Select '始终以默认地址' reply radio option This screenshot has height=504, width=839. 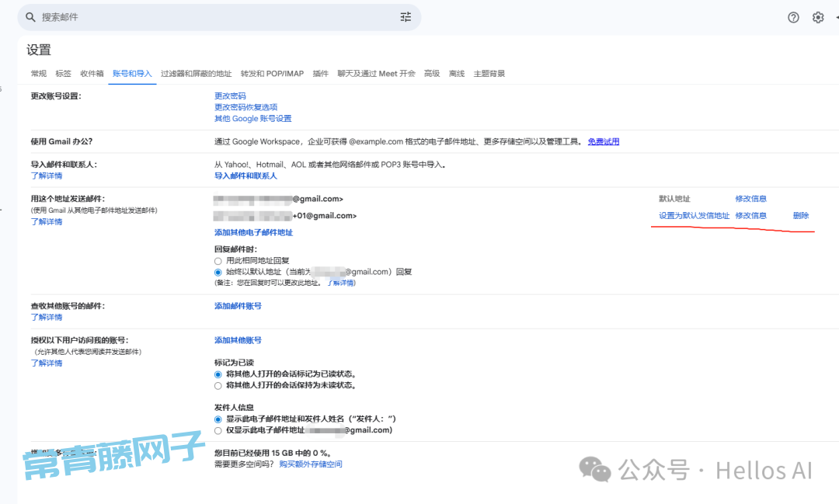(218, 273)
